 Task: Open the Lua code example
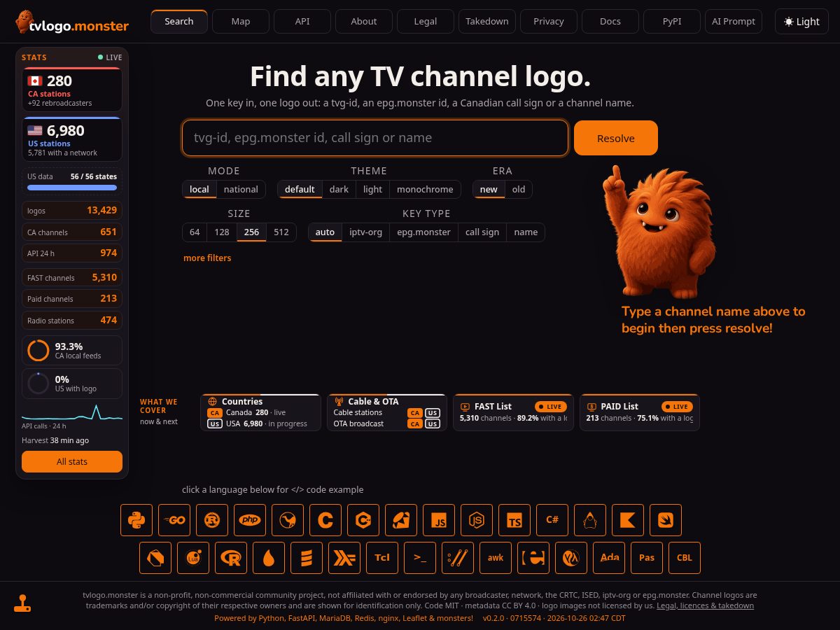193,558
